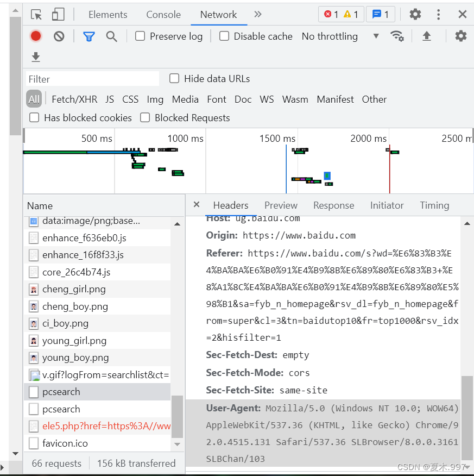Enable Hide data URLs
The width and height of the screenshot is (474, 476).
174,78
